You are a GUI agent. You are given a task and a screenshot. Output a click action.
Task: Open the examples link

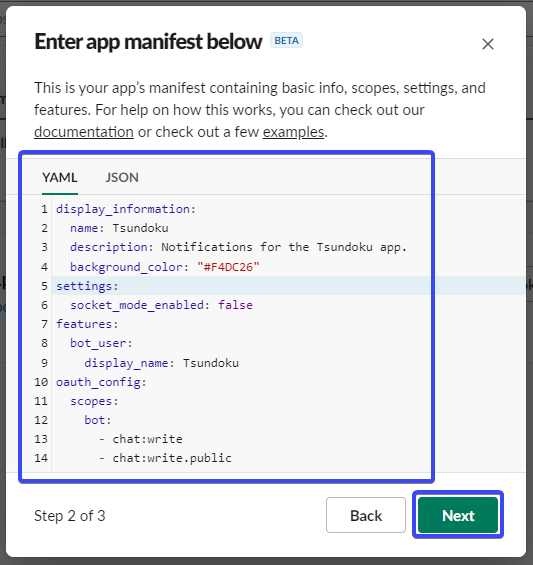pos(293,132)
